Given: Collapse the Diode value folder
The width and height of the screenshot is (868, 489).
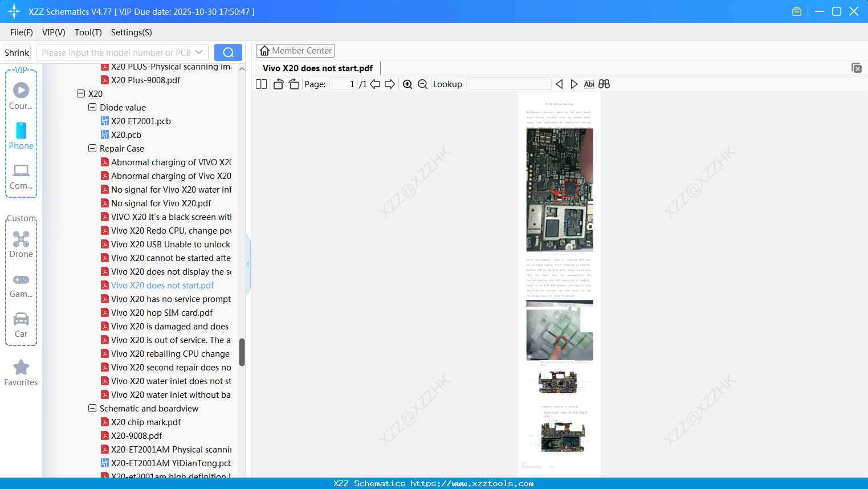Looking at the screenshot, I should (x=92, y=107).
